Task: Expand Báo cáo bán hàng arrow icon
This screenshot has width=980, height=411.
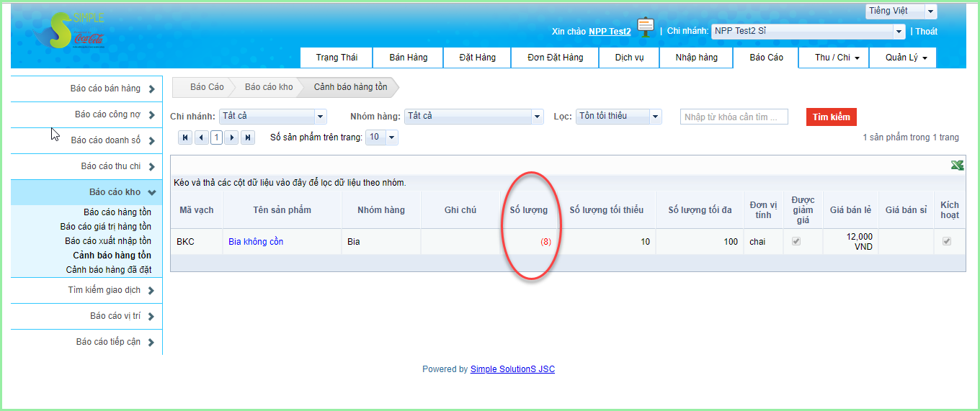Action: pos(151,89)
